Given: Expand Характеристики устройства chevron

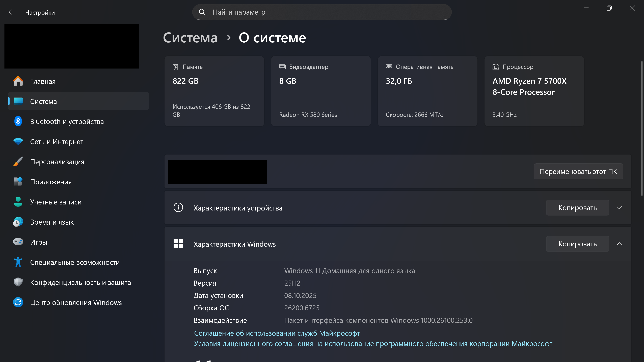Looking at the screenshot, I should (619, 208).
